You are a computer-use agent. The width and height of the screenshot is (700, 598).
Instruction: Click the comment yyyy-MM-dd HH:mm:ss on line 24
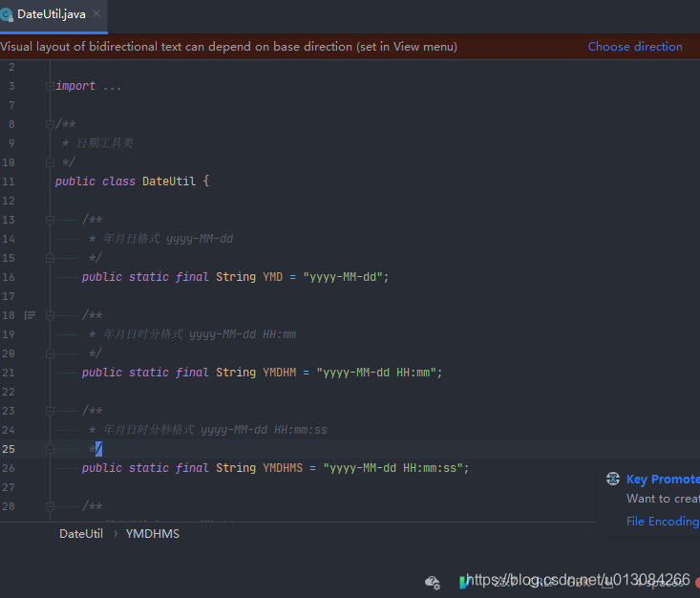click(x=264, y=430)
